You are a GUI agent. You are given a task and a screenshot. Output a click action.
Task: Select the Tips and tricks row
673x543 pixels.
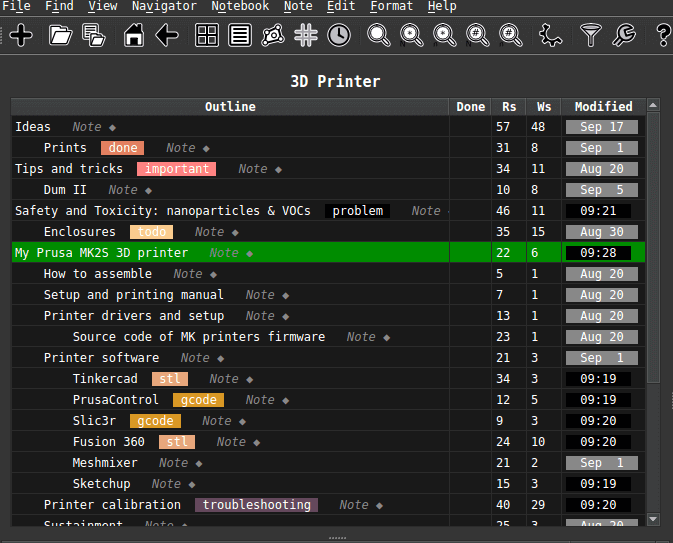tap(328, 169)
